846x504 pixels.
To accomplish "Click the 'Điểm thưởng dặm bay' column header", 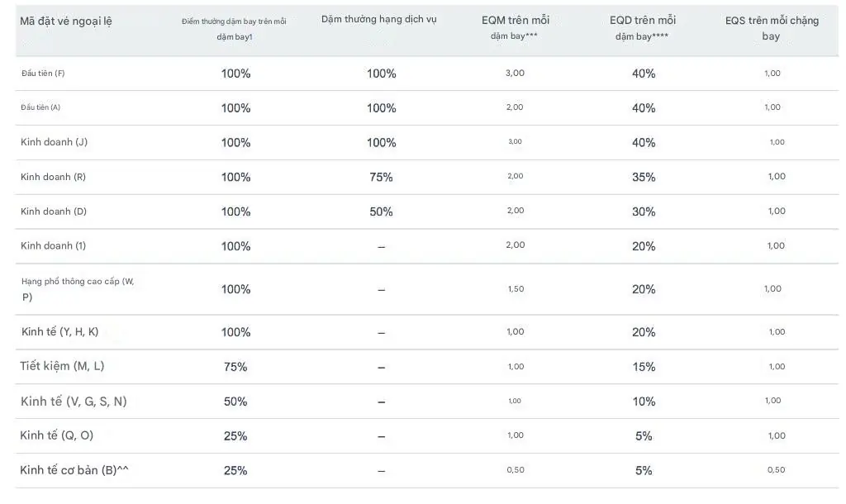I will 234,29.
